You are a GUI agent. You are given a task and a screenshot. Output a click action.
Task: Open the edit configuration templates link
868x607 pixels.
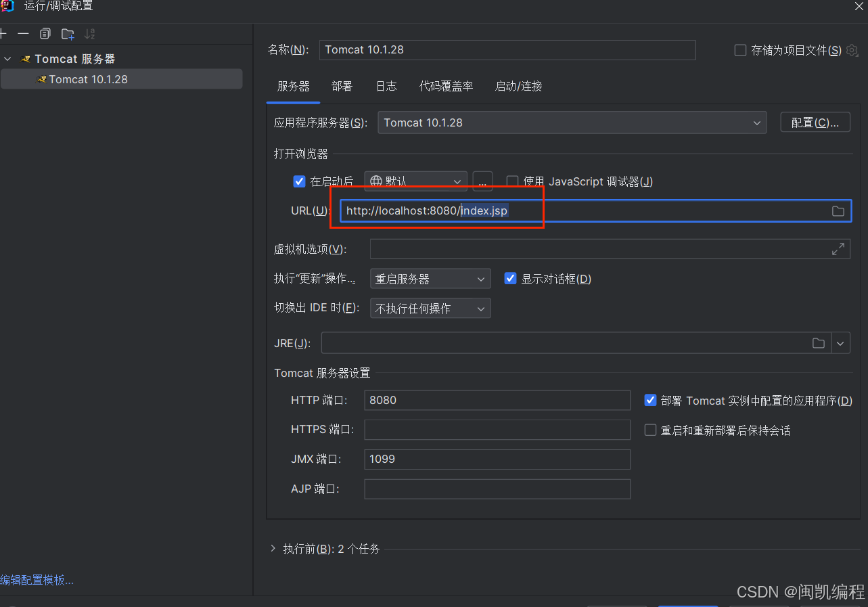point(37,580)
